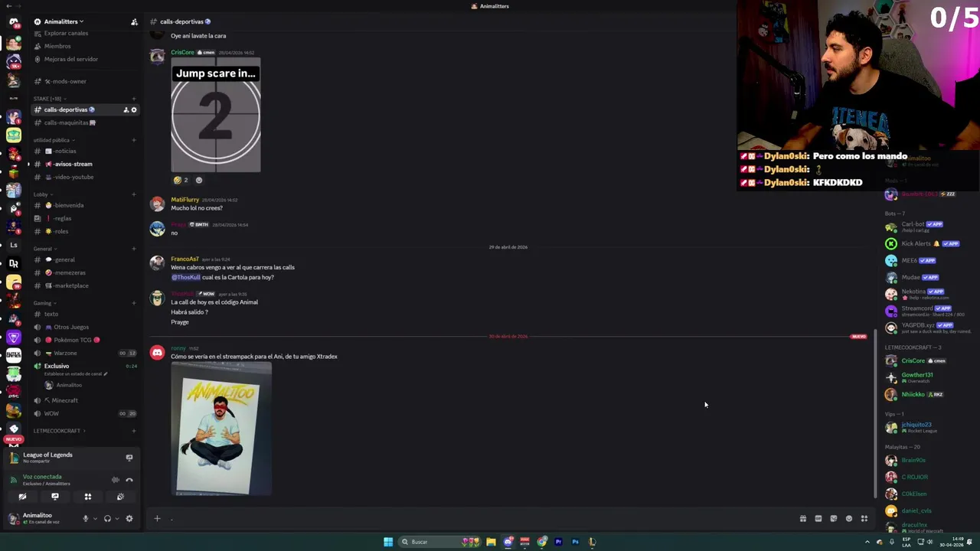
Task: Collapse General category
Action: tap(44, 249)
